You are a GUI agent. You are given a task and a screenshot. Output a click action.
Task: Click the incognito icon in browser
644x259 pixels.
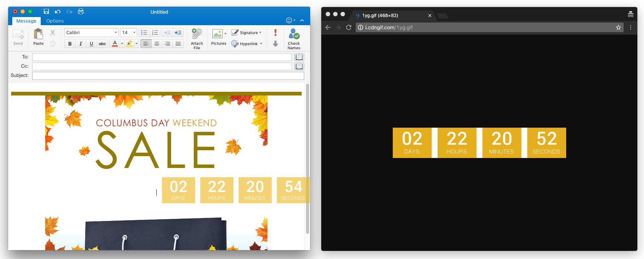[x=630, y=14]
